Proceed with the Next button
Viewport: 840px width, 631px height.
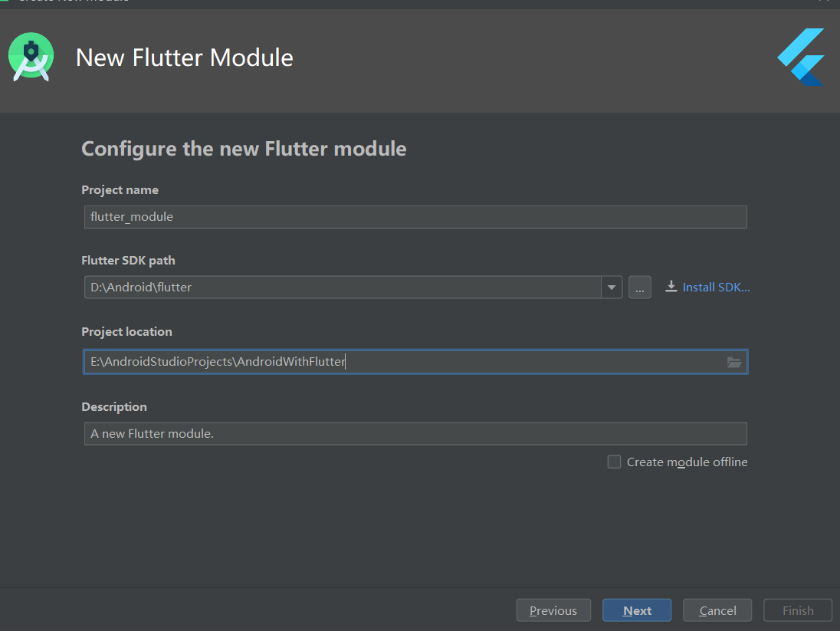point(637,610)
